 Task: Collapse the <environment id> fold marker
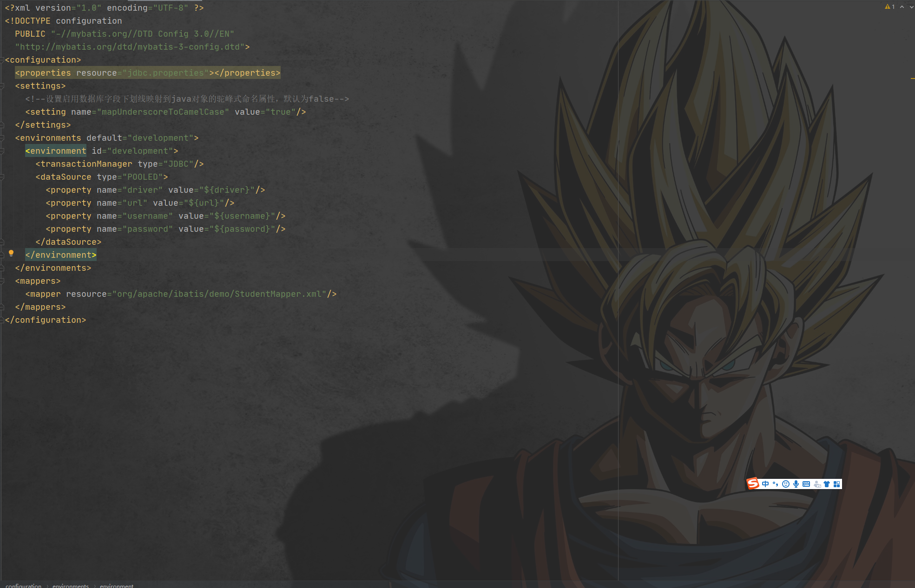(x=2, y=151)
